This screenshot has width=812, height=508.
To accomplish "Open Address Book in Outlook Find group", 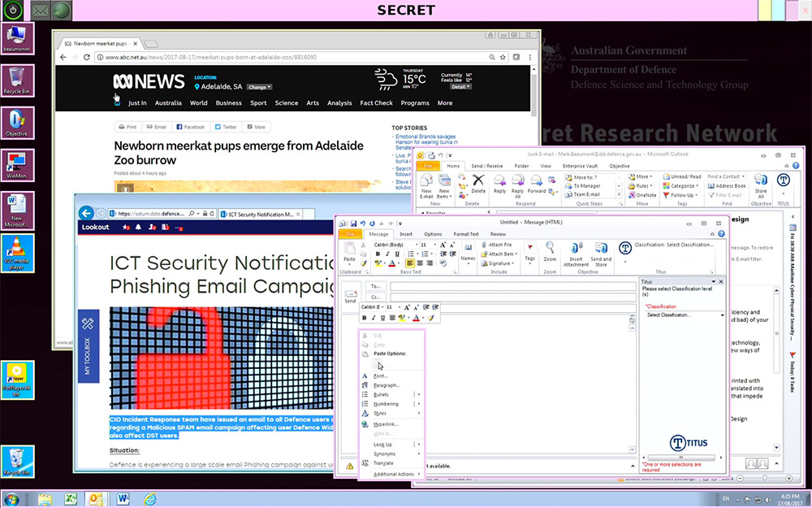I will [x=727, y=185].
